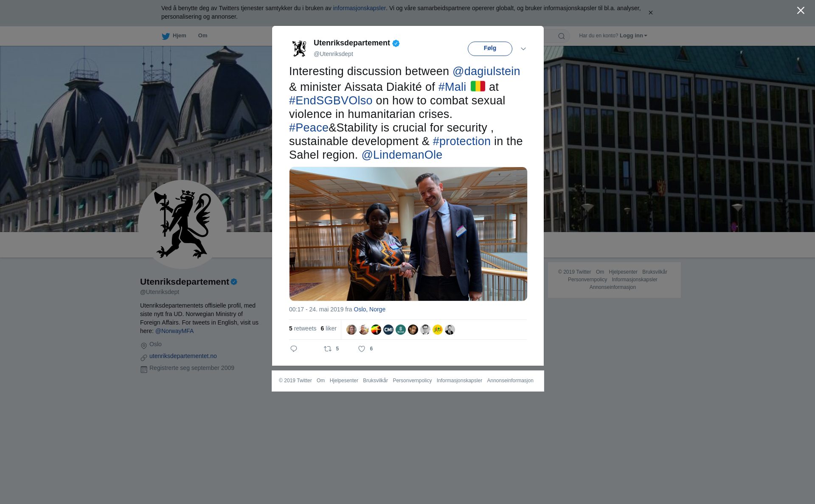815x504 pixels.
Task: Click the search magnifier icon
Action: (x=562, y=36)
